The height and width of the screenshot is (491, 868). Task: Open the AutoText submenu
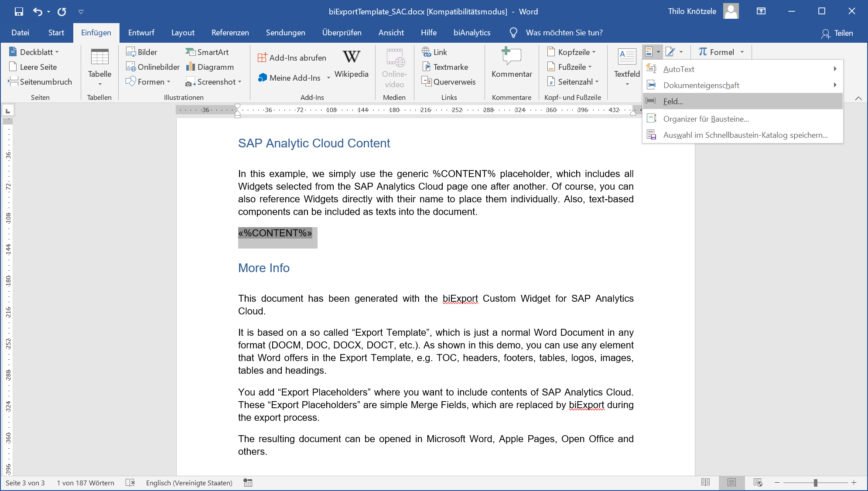click(743, 69)
